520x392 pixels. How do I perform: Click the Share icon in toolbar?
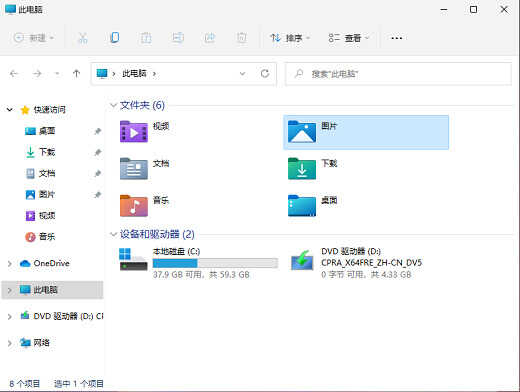(210, 38)
